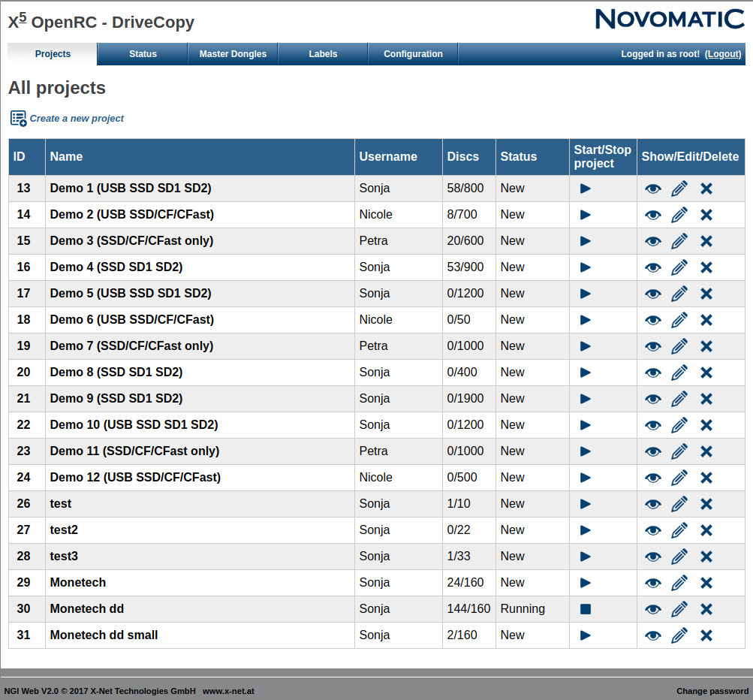Open the Status tab

pos(143,54)
